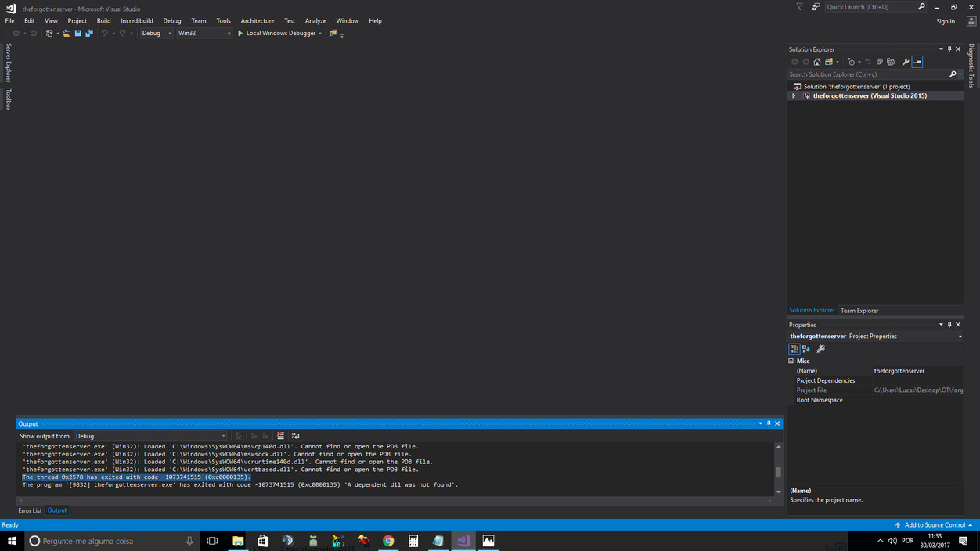Click the Redo arrow icon
The width and height of the screenshot is (980, 551).
122,33
